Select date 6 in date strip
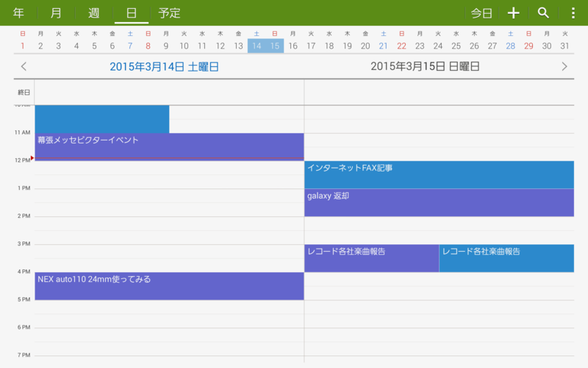The width and height of the screenshot is (588, 368). click(x=112, y=46)
